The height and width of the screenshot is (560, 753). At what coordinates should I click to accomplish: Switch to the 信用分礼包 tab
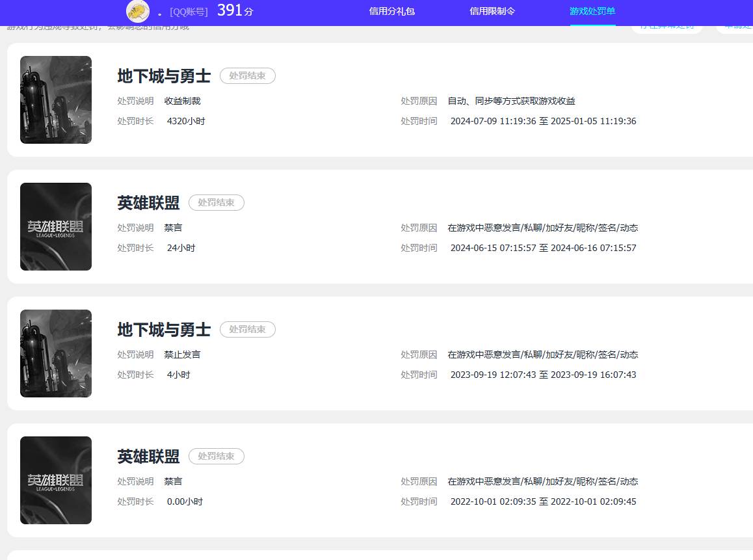click(x=392, y=11)
